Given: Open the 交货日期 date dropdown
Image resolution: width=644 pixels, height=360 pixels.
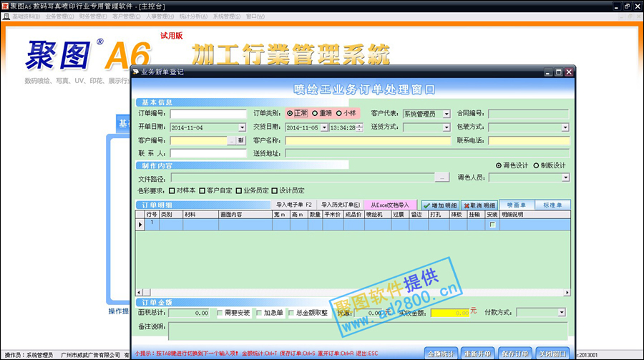Looking at the screenshot, I should (324, 128).
